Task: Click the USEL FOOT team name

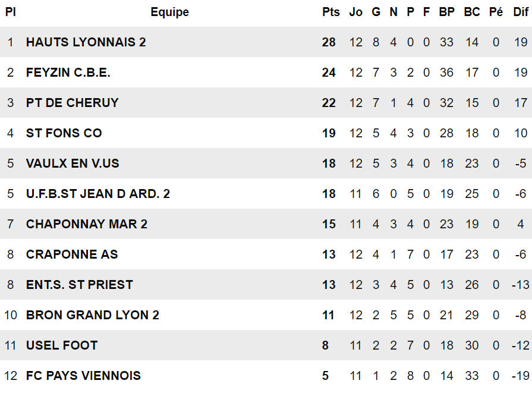Action: pos(62,345)
